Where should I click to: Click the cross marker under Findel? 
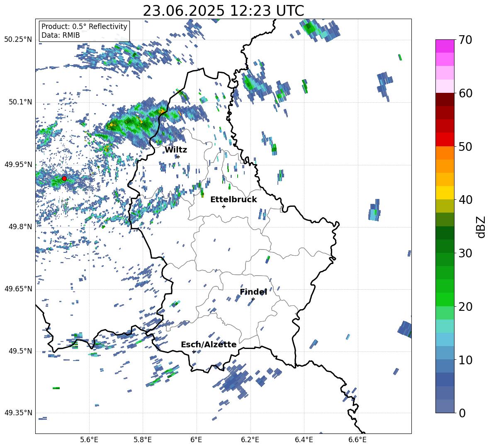pos(253,299)
